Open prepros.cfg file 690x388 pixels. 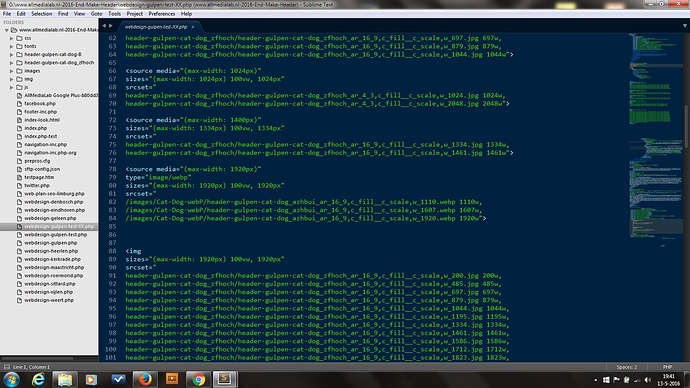pyautogui.click(x=37, y=161)
